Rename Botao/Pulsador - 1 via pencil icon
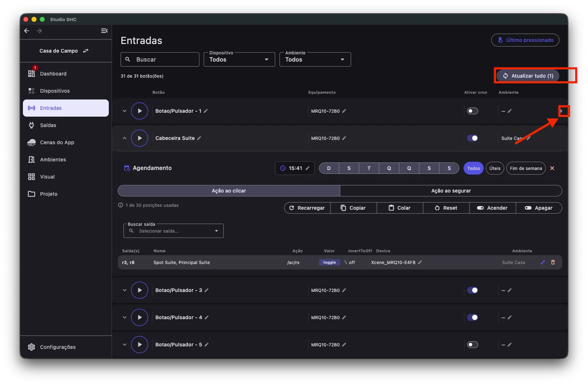Screen dimensions: 588x385 click(x=206, y=111)
